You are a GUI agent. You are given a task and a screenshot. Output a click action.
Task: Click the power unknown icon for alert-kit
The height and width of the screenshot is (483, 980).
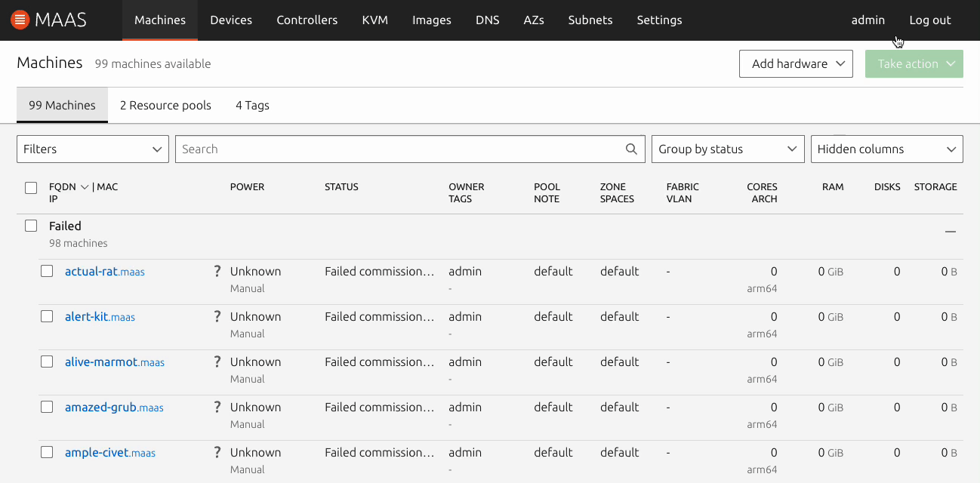coord(217,316)
